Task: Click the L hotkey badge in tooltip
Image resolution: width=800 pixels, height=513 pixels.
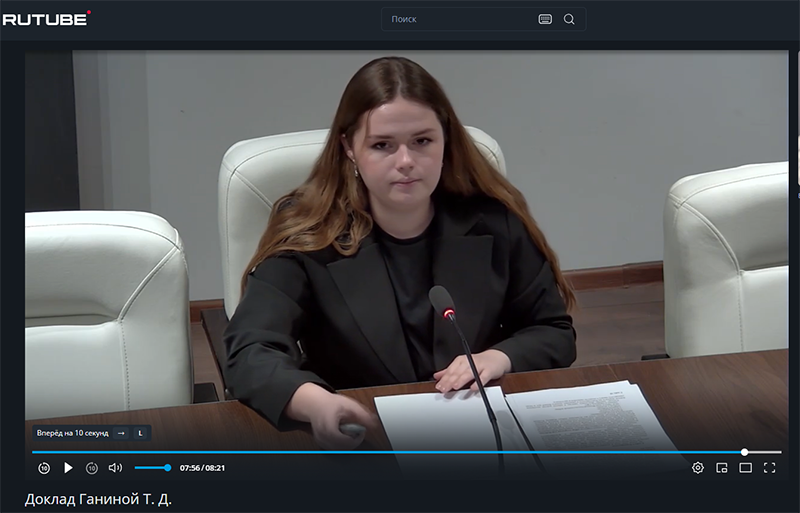Action: [x=140, y=433]
